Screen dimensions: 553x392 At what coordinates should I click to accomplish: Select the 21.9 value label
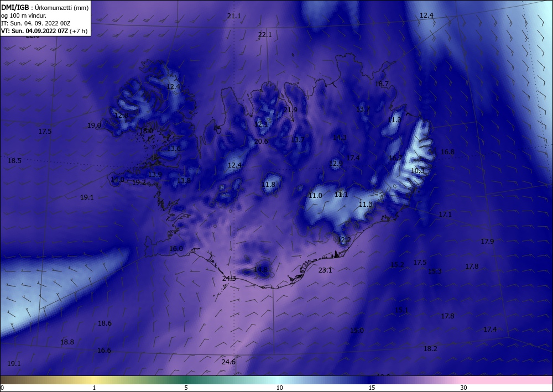coord(290,110)
